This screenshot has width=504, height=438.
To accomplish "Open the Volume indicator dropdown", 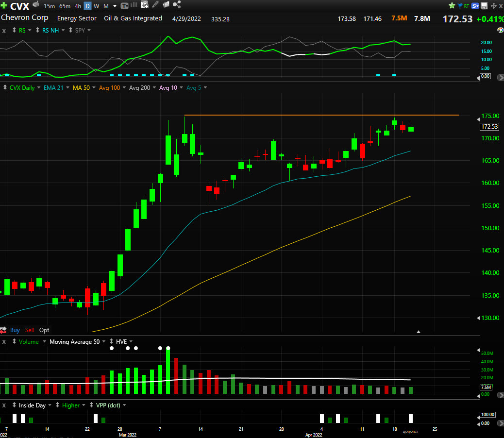I will [44, 341].
